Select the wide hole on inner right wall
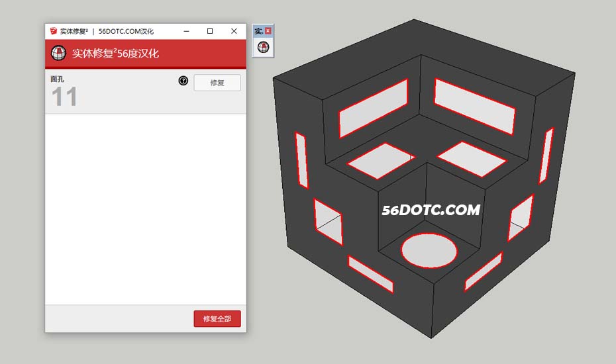616x364 pixels. (474, 106)
